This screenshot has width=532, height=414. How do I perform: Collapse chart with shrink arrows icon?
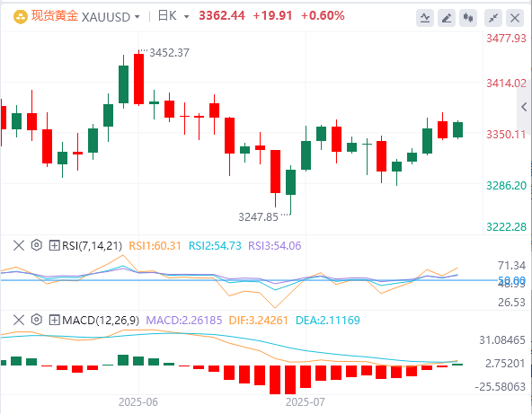(x=493, y=18)
